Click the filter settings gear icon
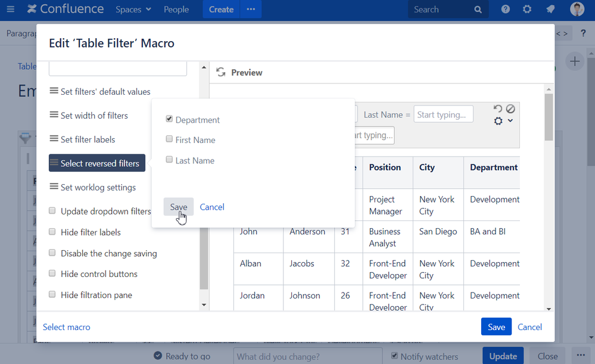Image resolution: width=595 pixels, height=364 pixels. tap(499, 121)
